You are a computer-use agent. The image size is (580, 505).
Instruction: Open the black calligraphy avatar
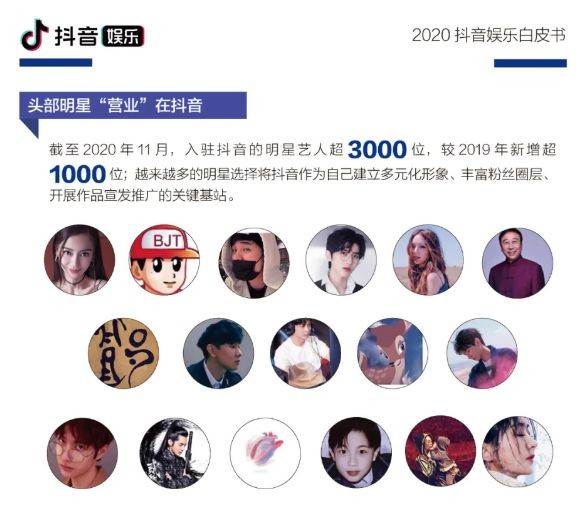124,353
